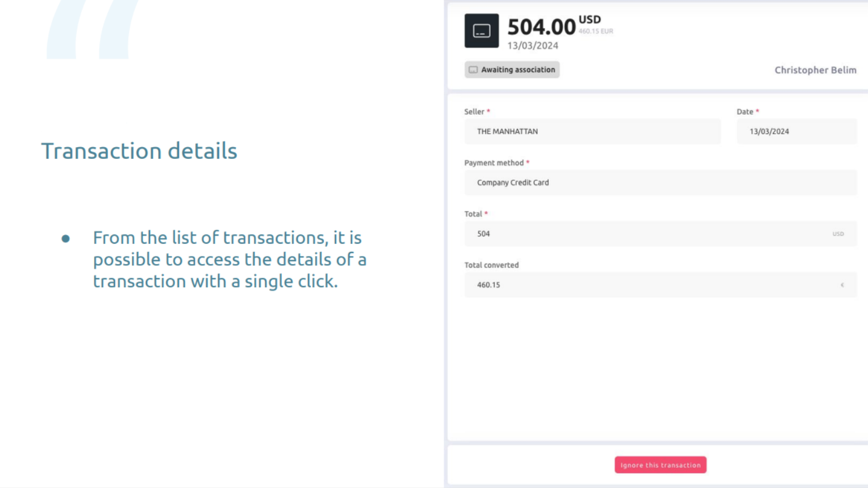Open the Date picker showing 13/03/2024
This screenshot has width=868, height=488.
point(796,131)
